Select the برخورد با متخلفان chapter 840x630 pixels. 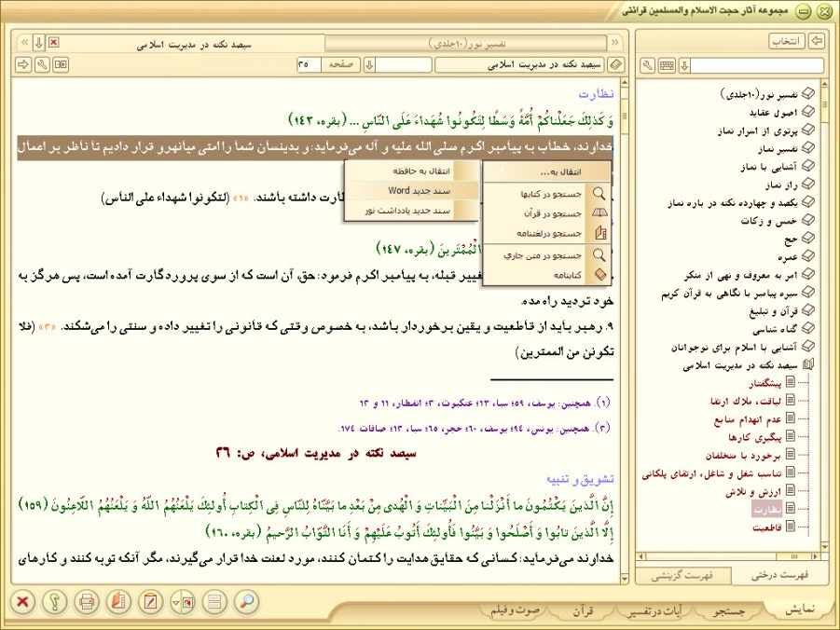743,456
